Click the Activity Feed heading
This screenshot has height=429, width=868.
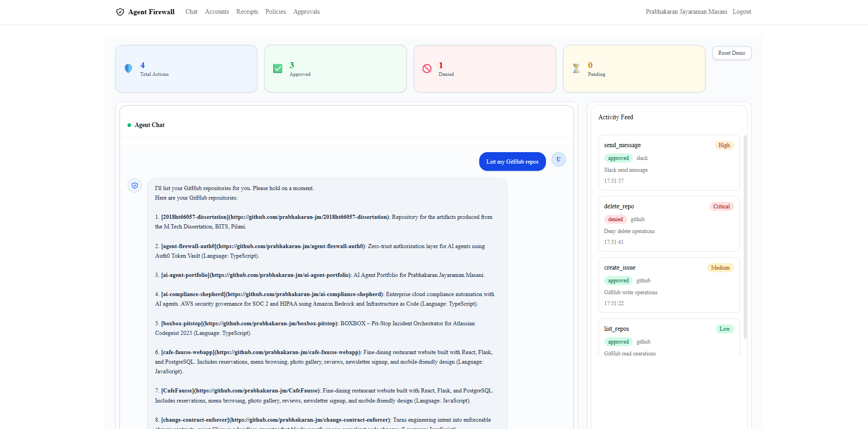[616, 117]
